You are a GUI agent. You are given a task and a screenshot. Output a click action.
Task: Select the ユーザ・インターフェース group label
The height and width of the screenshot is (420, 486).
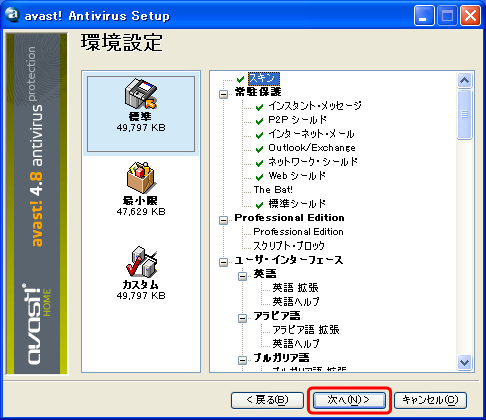coord(289,260)
